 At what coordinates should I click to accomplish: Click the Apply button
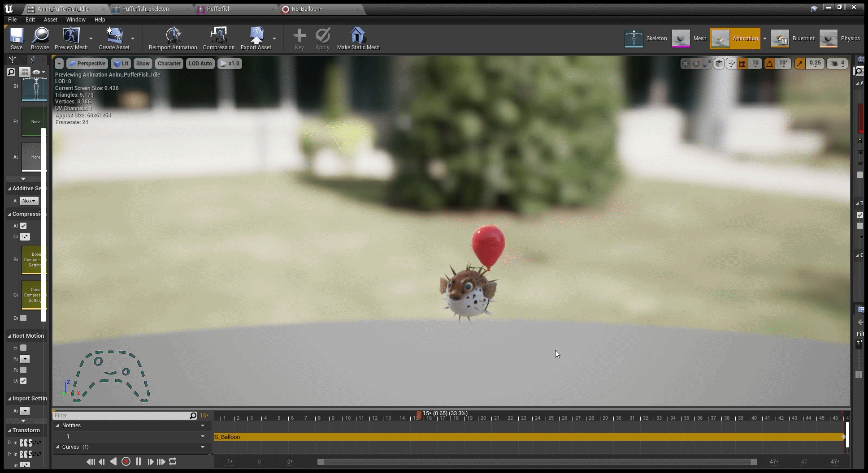pyautogui.click(x=322, y=38)
